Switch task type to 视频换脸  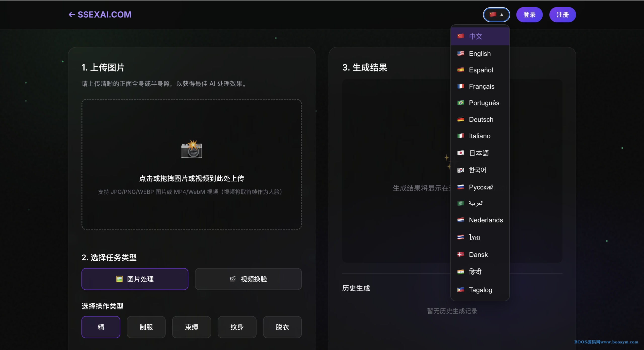tap(248, 279)
